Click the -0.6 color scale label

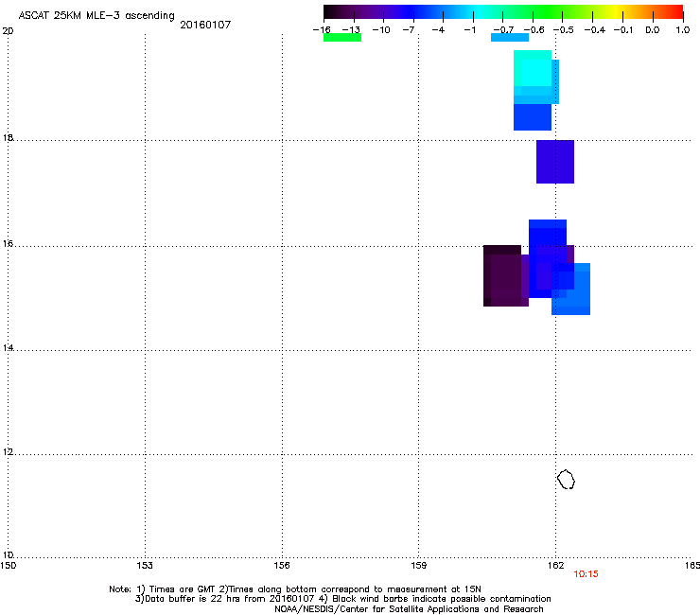[534, 30]
